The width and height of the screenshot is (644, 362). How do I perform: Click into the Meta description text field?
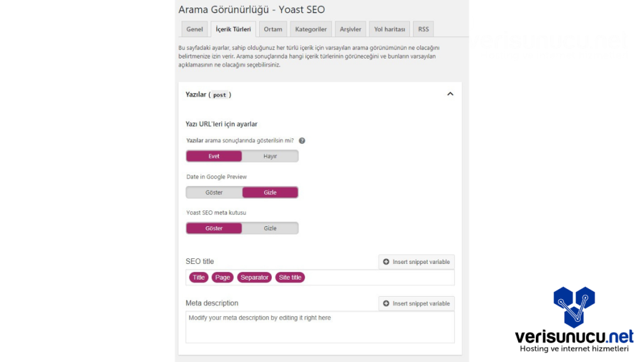tap(319, 327)
